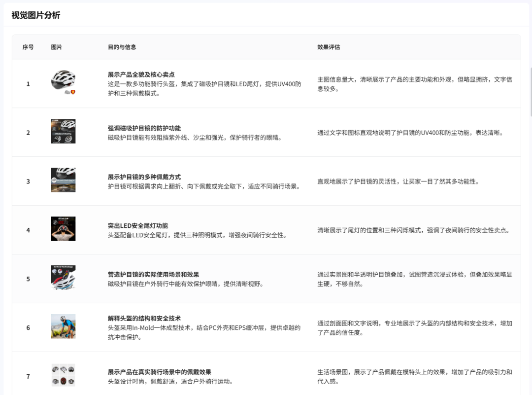This screenshot has width=532, height=395.
Task: View the magnetic goggle image in row 2
Action: pyautogui.click(x=63, y=131)
